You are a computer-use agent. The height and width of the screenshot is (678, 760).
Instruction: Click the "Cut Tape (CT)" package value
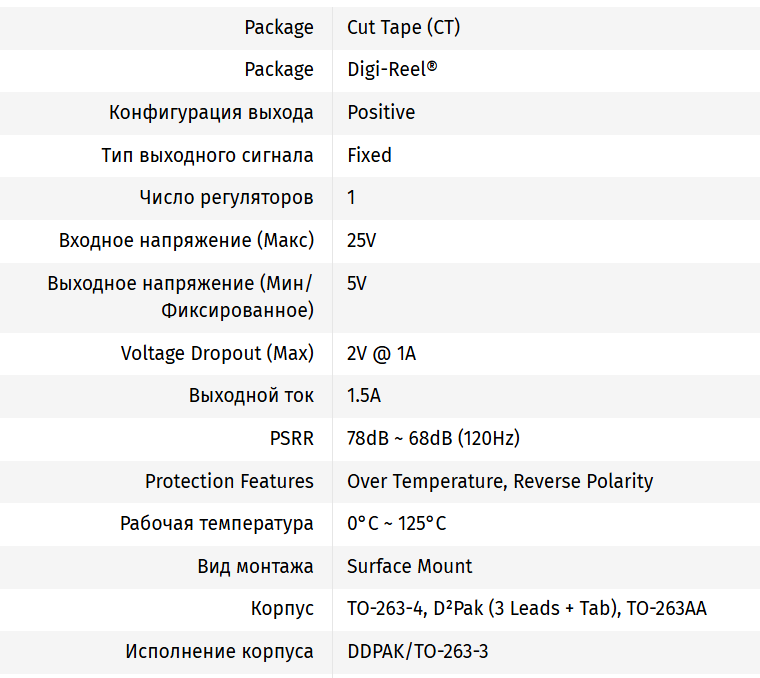[403, 27]
